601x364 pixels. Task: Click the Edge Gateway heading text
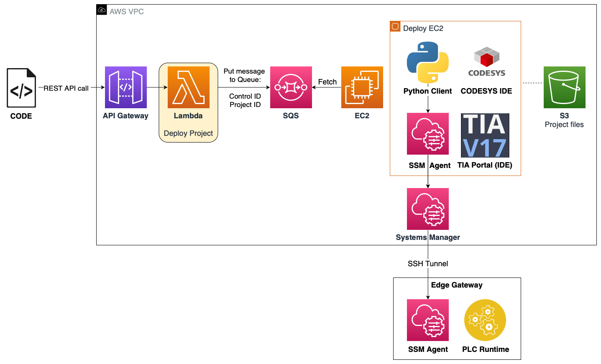457,285
